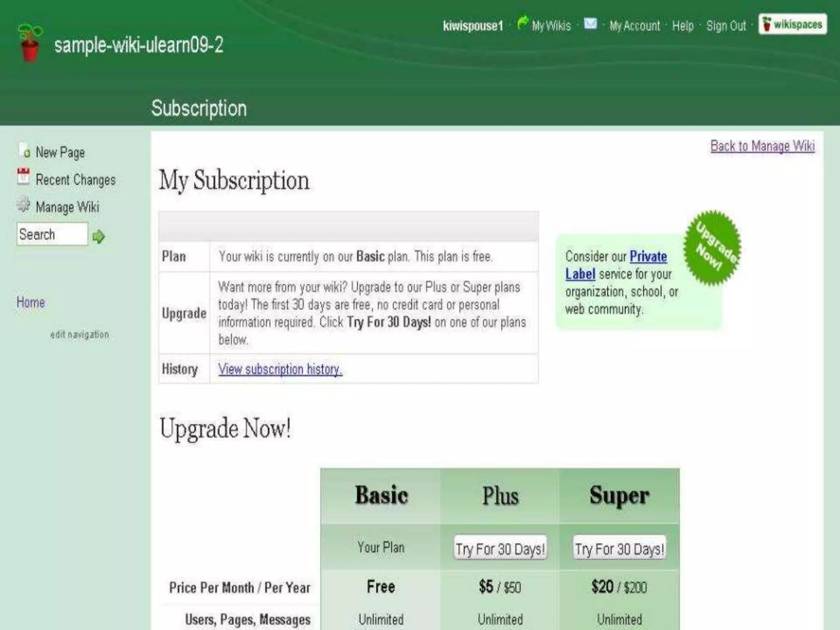
Task: Click the Home navigation link
Action: click(x=31, y=303)
